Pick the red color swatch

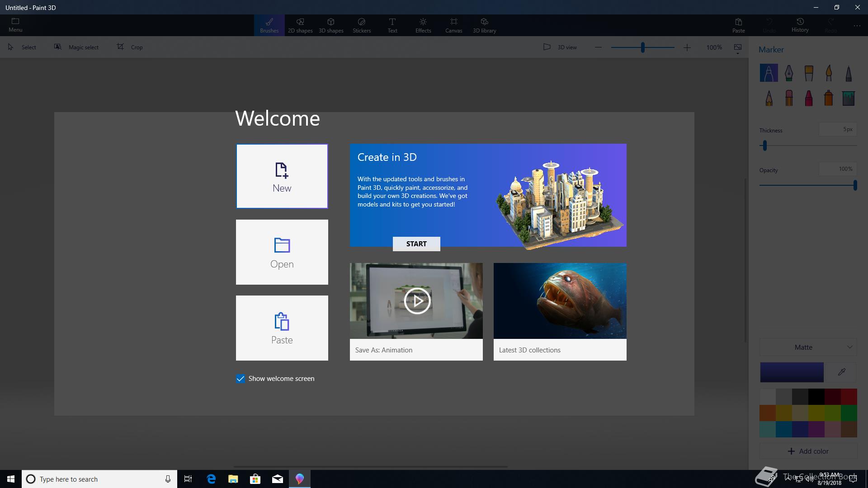click(x=849, y=397)
